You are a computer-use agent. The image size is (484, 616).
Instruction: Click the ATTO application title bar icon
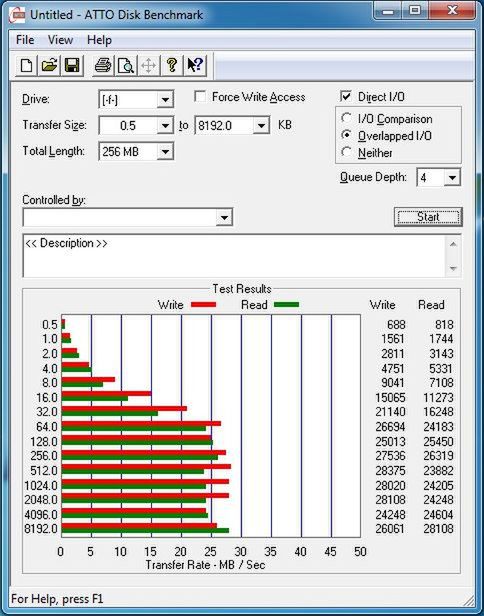[x=17, y=16]
